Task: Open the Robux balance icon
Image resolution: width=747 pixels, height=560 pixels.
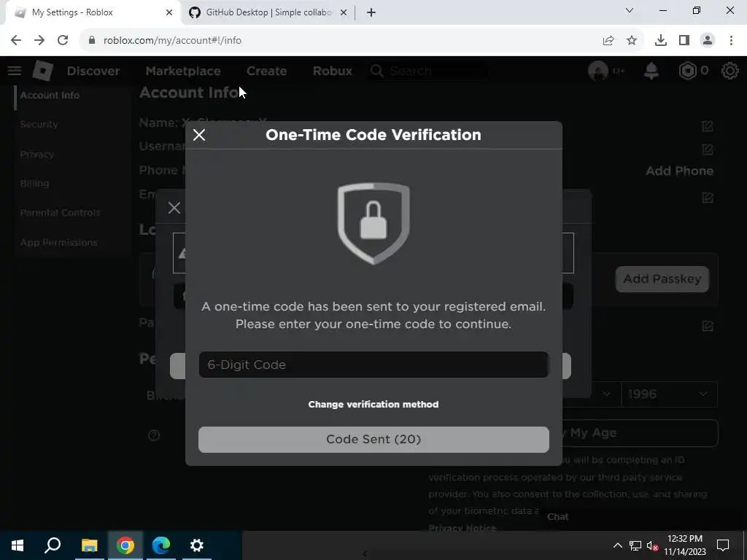Action: click(x=687, y=71)
